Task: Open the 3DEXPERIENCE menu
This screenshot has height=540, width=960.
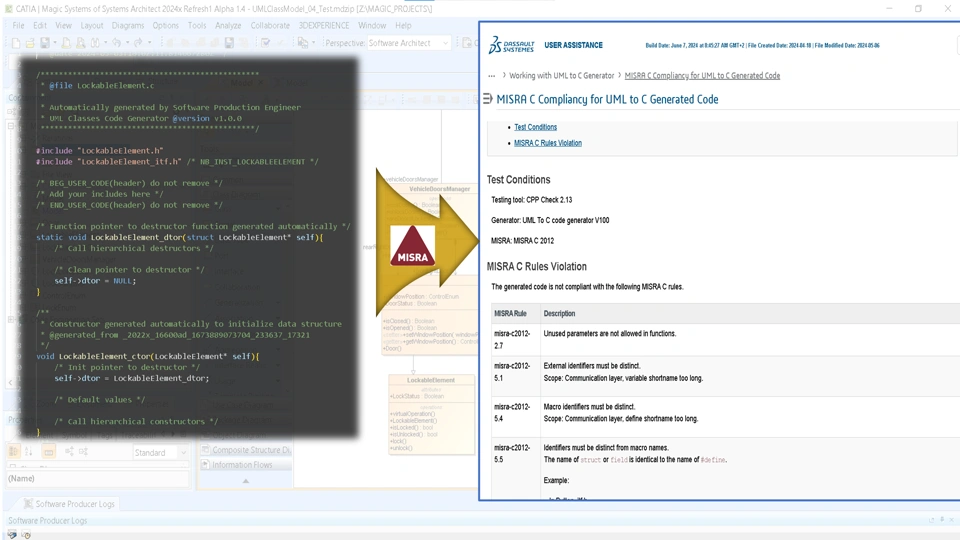Action: tap(324, 25)
